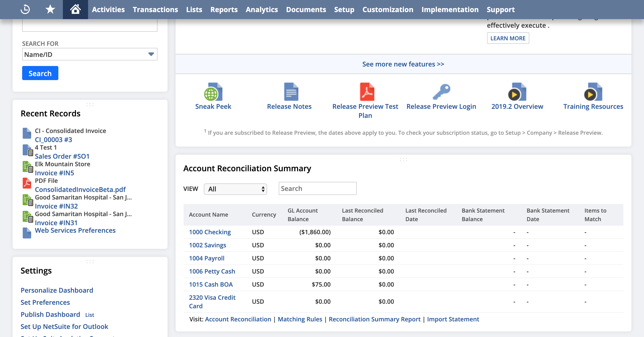Screen dimensions: 644x337
Task: Open the Training Resources video icon
Action: 593,92
